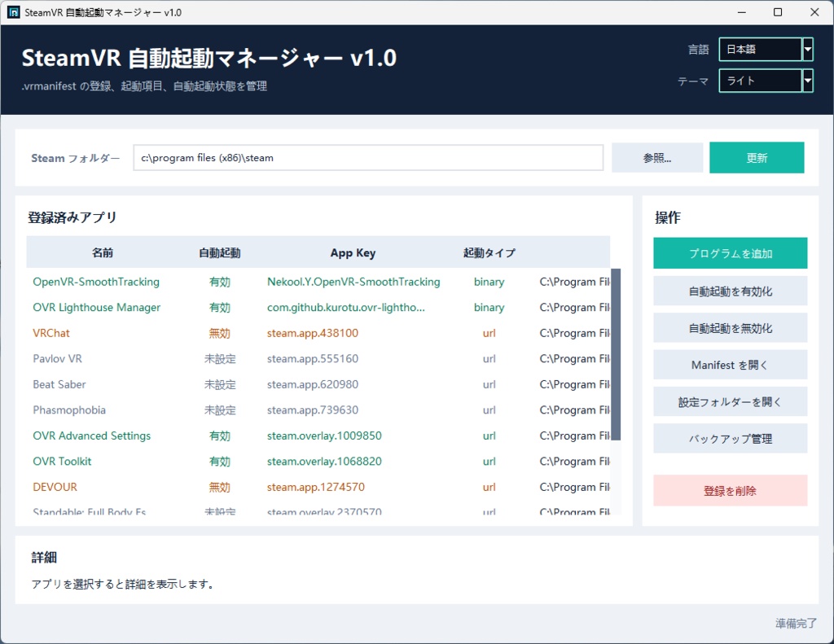Click the 更新 refresh button

[757, 158]
